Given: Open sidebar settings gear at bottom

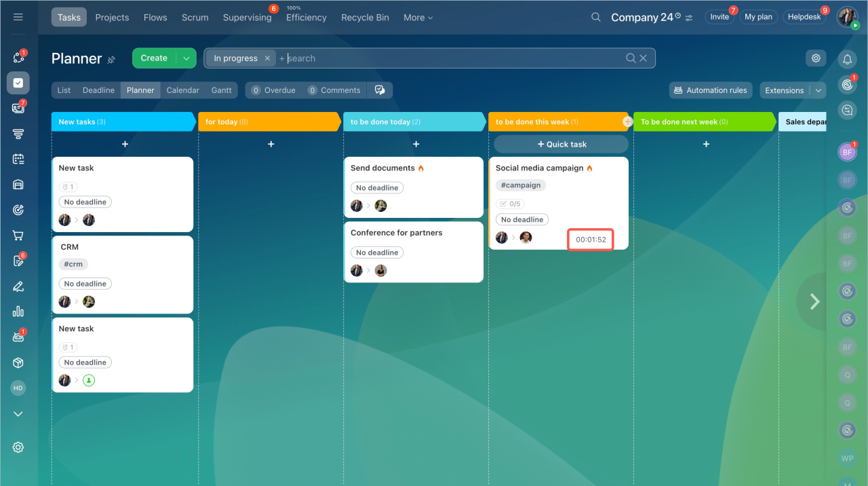Looking at the screenshot, I should tap(18, 447).
